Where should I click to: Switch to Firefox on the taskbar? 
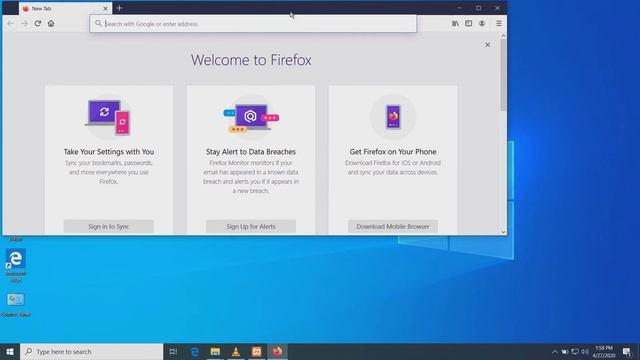click(x=277, y=351)
